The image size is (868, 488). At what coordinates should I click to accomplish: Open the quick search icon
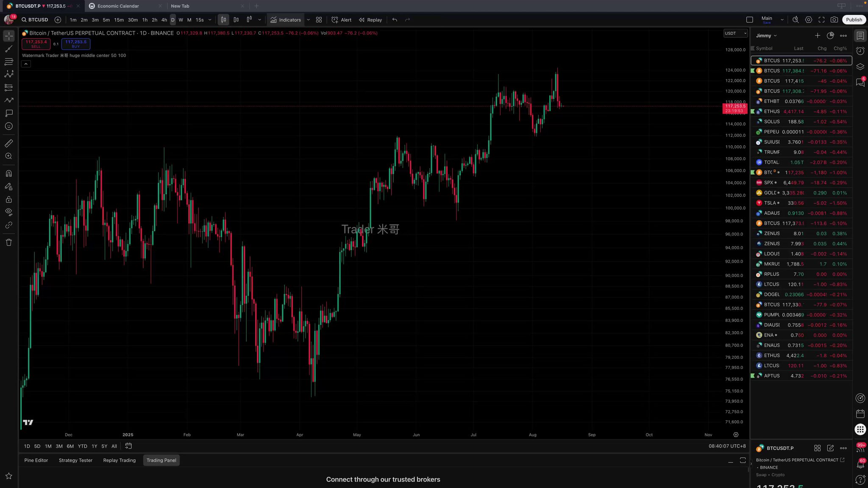tap(796, 20)
